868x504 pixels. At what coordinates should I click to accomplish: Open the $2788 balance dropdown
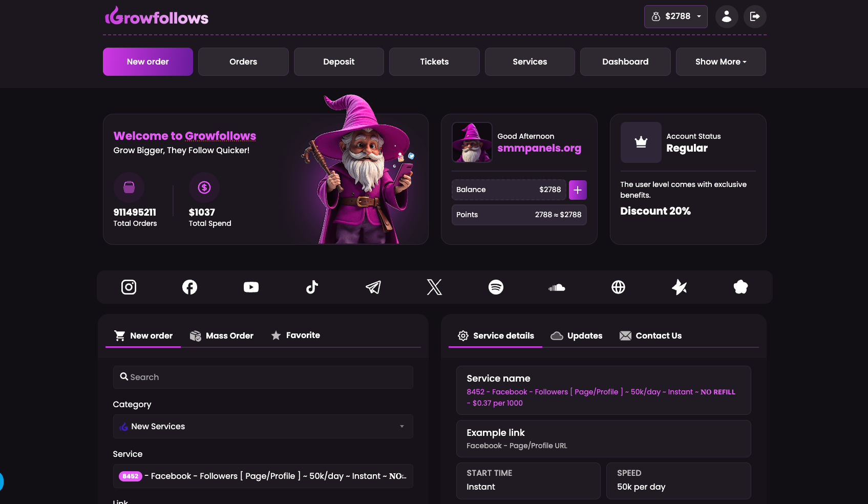(x=675, y=16)
